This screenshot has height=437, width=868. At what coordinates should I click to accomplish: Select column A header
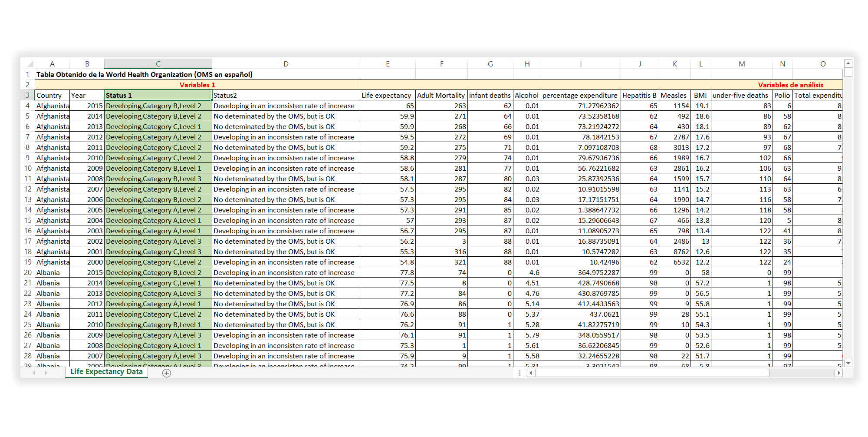52,64
